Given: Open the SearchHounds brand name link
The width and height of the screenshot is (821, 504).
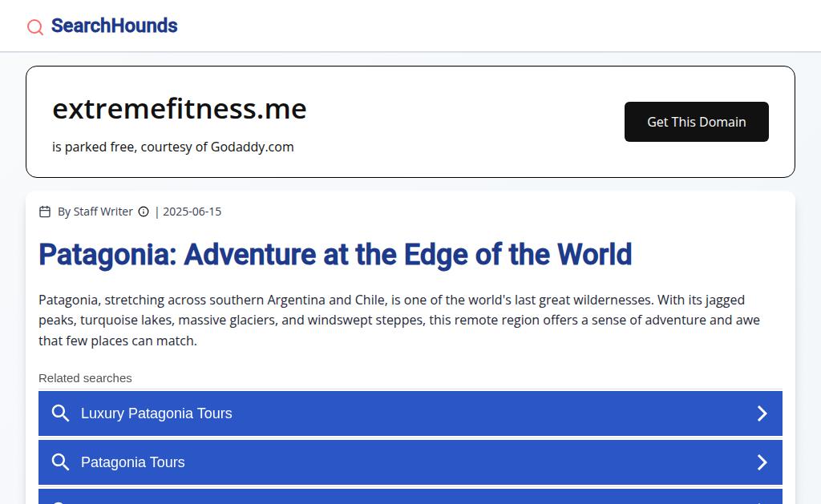Looking at the screenshot, I should (x=114, y=26).
